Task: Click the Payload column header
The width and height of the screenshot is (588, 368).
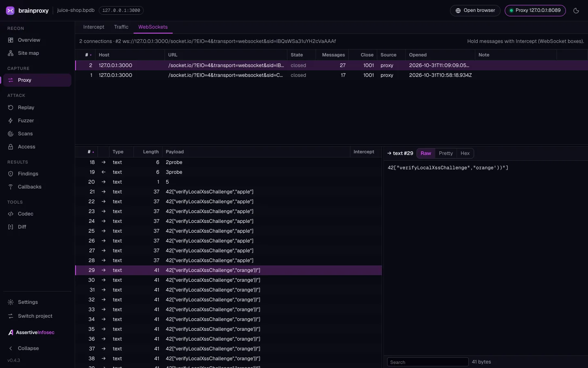Action: pyautogui.click(x=256, y=152)
